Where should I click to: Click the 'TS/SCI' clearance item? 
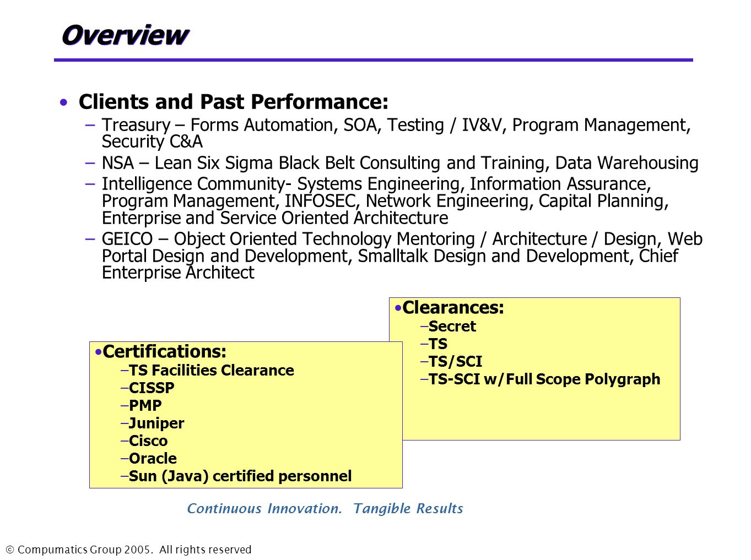click(x=455, y=361)
